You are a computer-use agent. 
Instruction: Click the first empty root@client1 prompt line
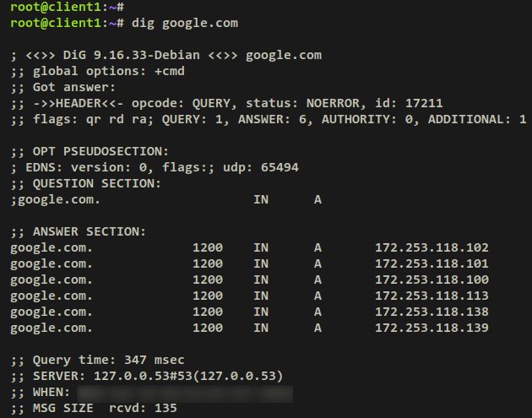pos(68,7)
